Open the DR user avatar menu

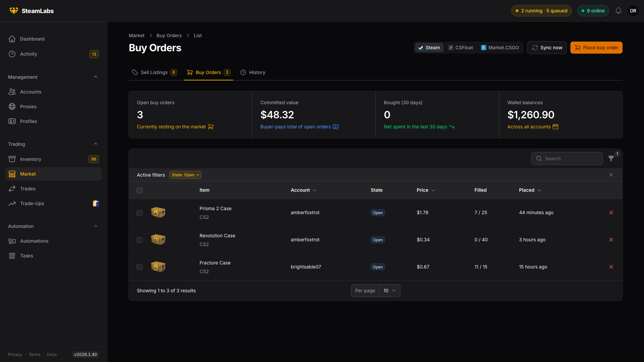click(633, 11)
